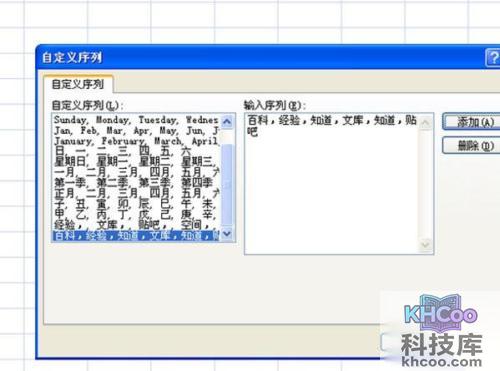Select the Jan, Feb, Mar list entry
Image resolution: width=500 pixels, height=371 pixels.
137,130
